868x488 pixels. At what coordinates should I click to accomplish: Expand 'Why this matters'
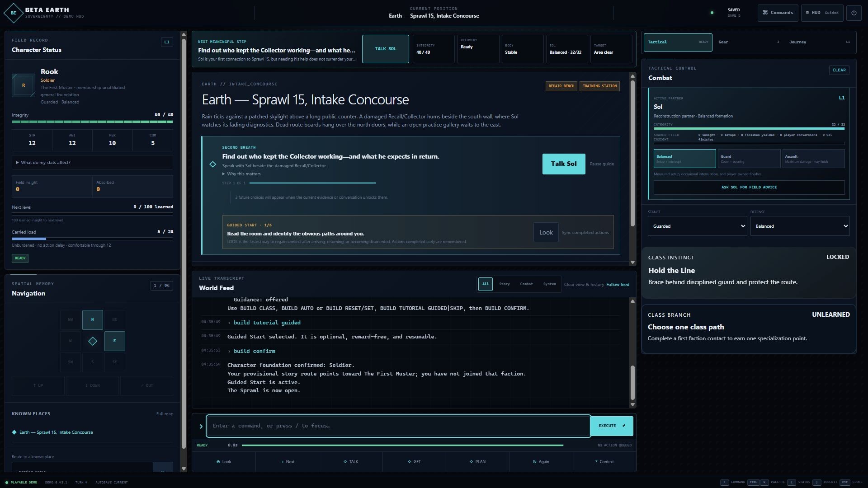241,174
